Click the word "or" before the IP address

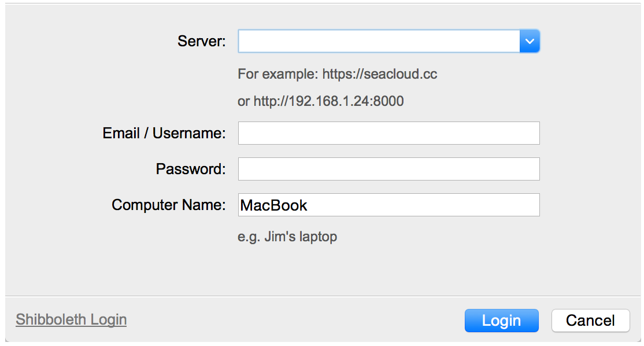pos(243,102)
